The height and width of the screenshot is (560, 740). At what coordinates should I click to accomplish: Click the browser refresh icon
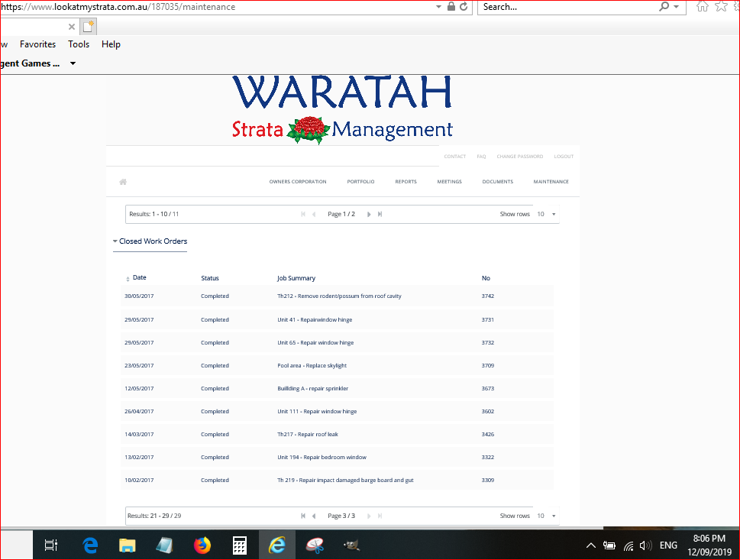coord(464,7)
